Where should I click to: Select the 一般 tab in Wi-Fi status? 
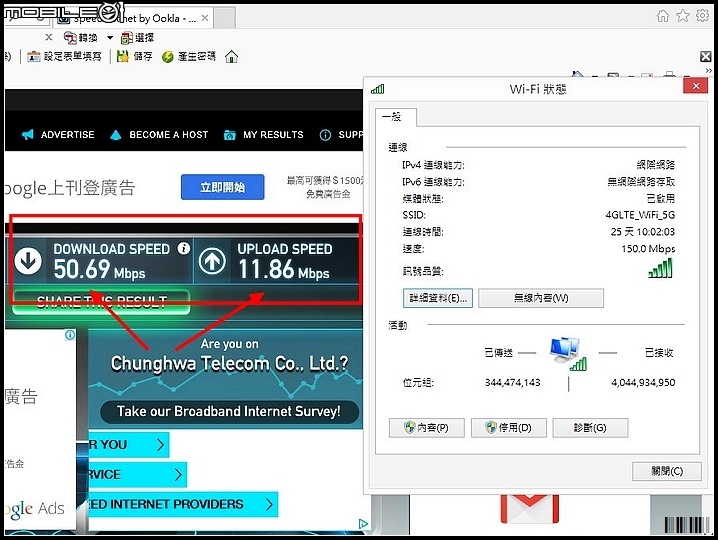click(x=396, y=117)
